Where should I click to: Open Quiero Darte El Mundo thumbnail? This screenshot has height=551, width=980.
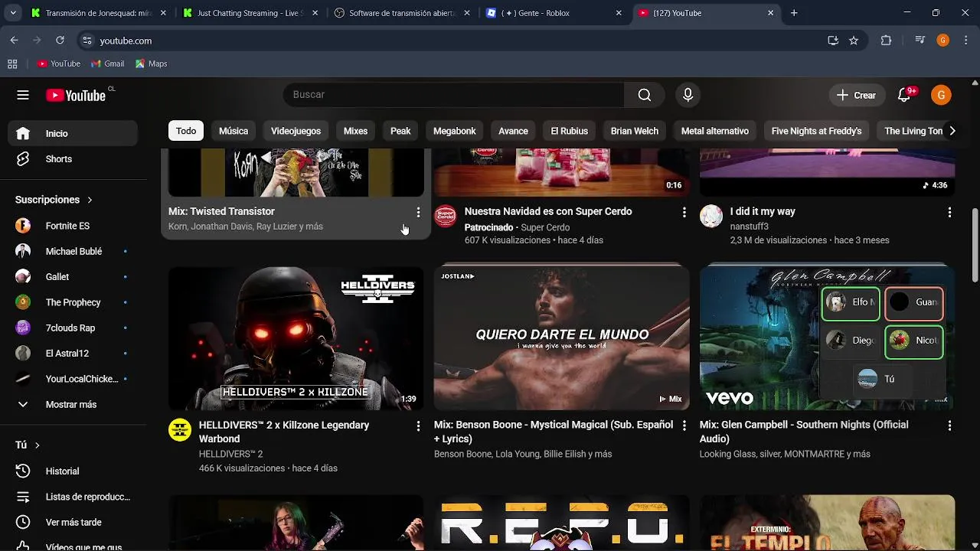561,337
